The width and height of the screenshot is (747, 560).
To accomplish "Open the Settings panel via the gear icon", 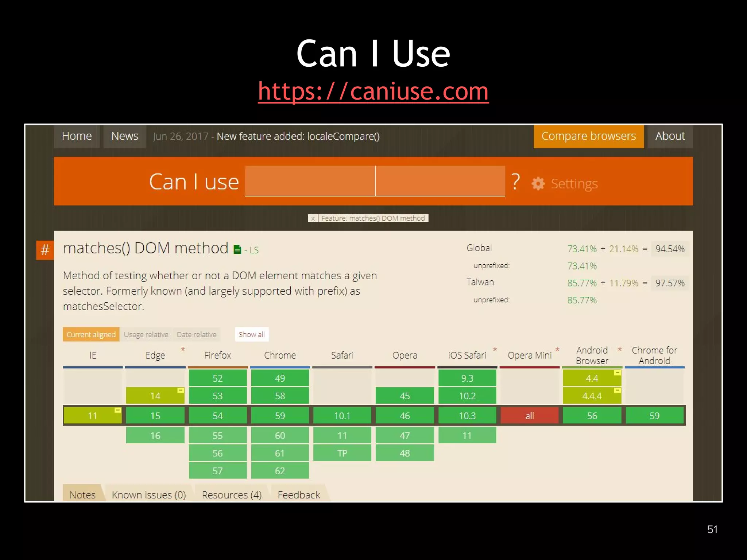I will (x=539, y=183).
